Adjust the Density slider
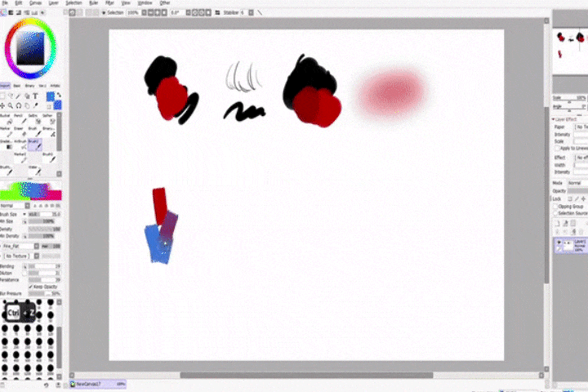 (x=45, y=229)
